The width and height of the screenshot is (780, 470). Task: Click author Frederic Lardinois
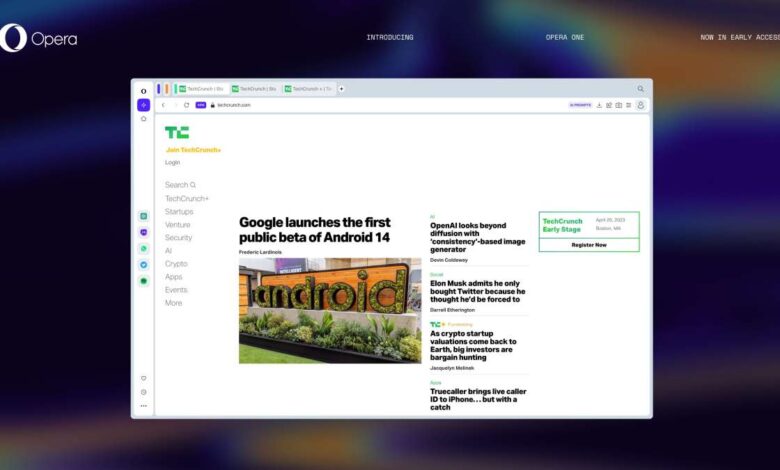[260, 252]
